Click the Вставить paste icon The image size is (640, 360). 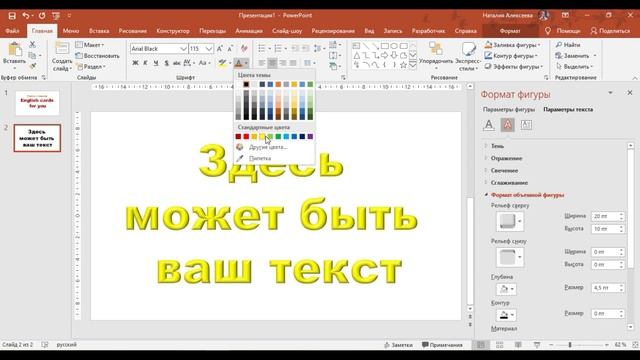tap(15, 50)
